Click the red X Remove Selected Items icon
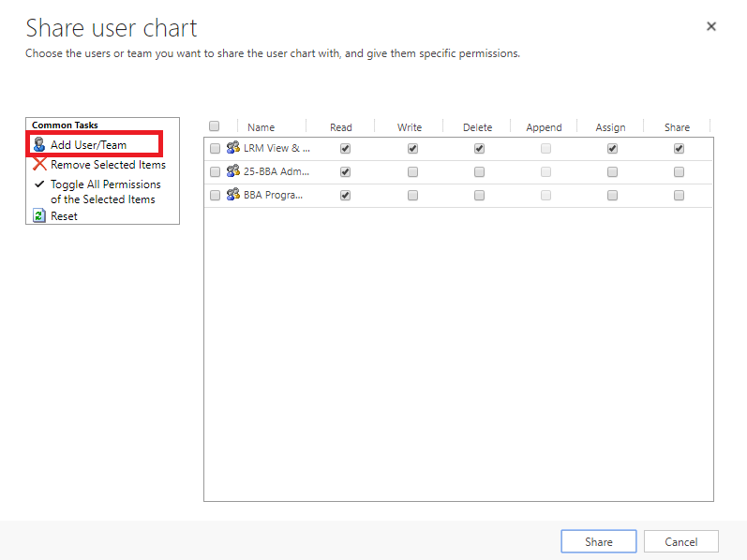747x560 pixels. [39, 165]
